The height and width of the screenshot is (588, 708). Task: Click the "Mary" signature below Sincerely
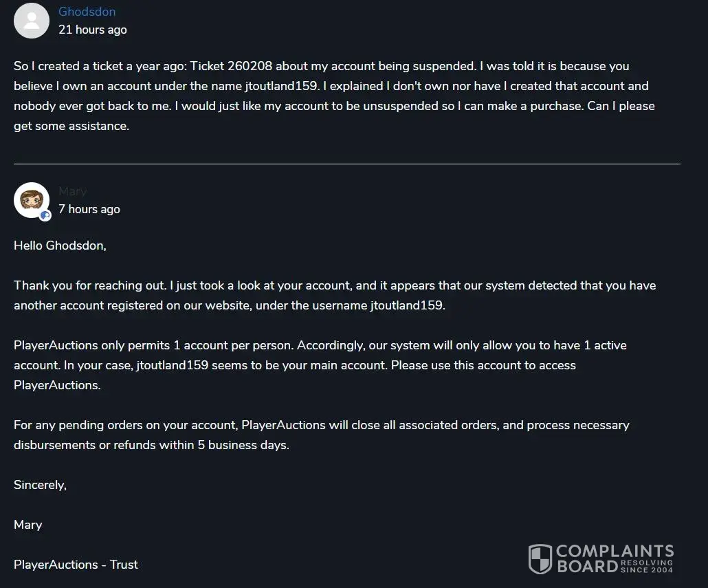27,525
